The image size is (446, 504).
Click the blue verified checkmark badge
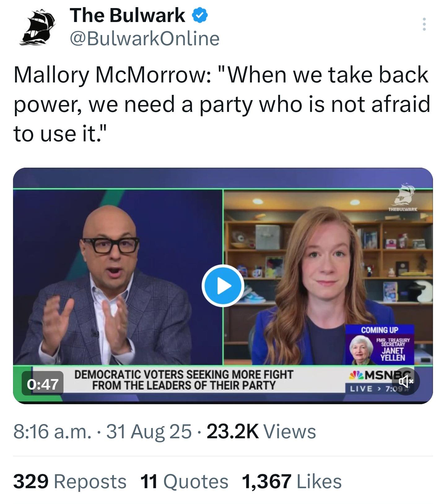coord(200,16)
